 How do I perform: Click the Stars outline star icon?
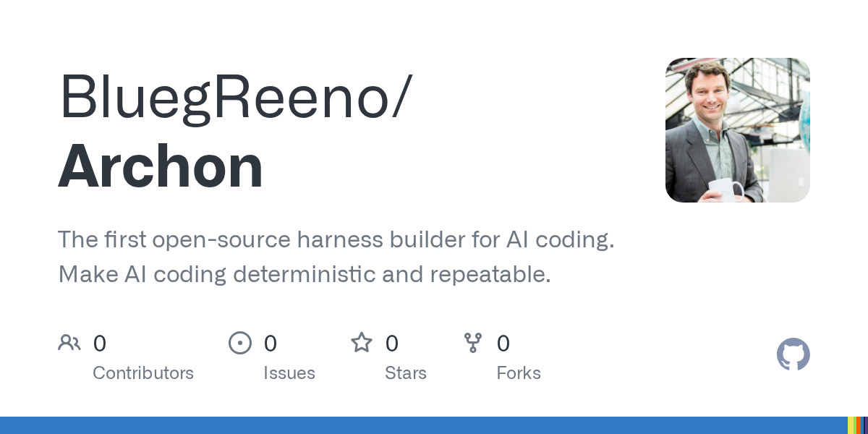[x=362, y=342]
